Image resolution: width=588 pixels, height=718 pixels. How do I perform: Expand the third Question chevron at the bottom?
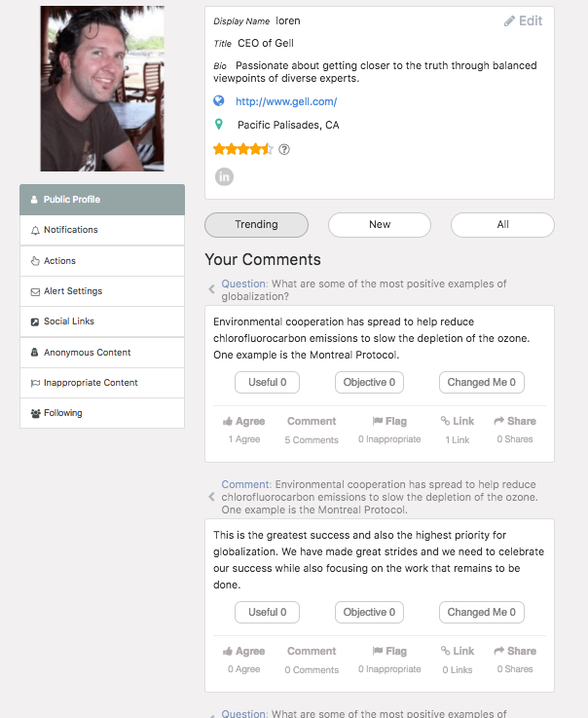point(212,713)
